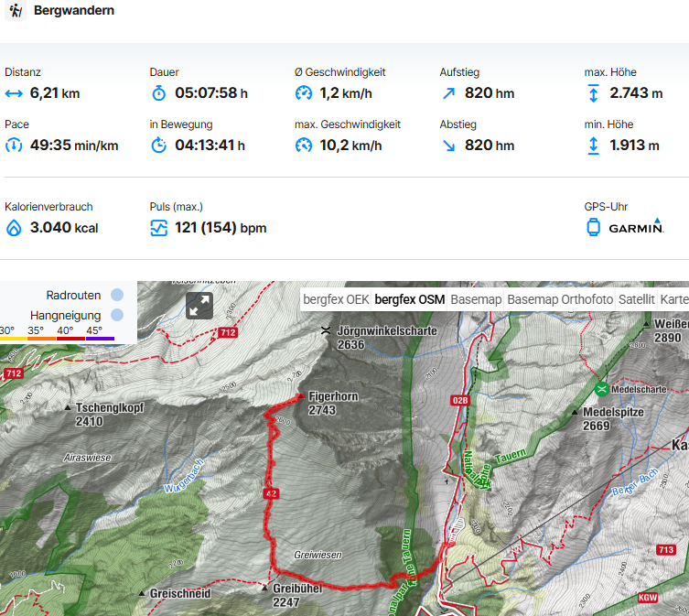This screenshot has height=616, width=689.
Task: Click the orange 35° slope swatch
Action: 41,339
